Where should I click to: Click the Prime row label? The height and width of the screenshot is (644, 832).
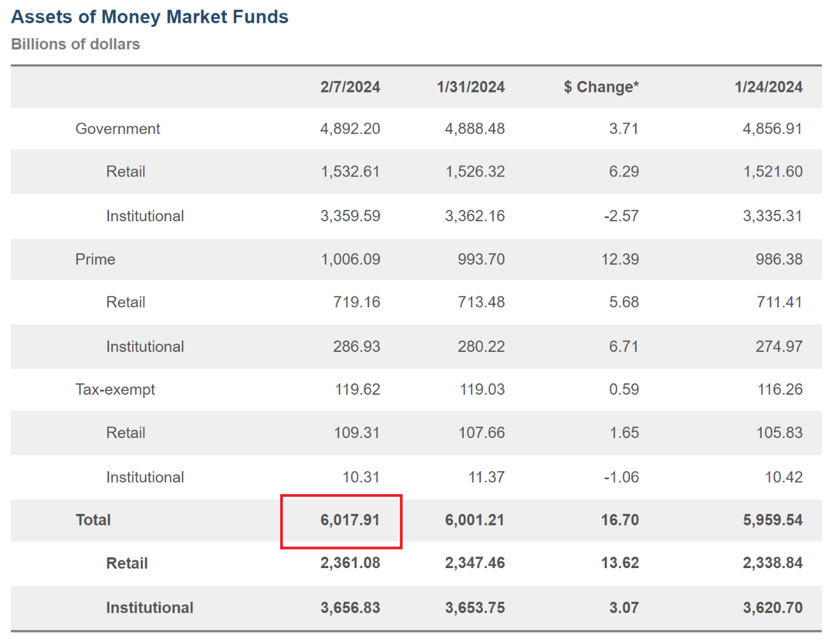click(95, 260)
